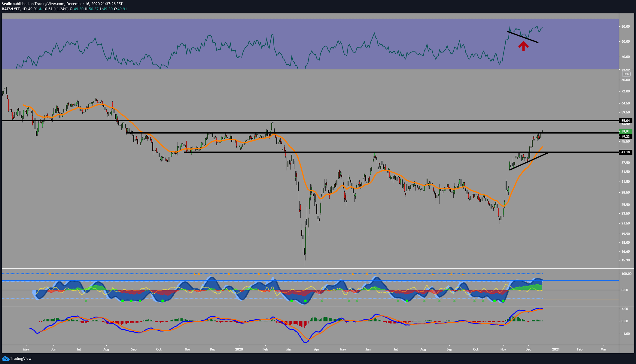Image resolution: width=636 pixels, height=364 pixels.
Task: Click the 34.50 price axis value
Action: point(625,172)
